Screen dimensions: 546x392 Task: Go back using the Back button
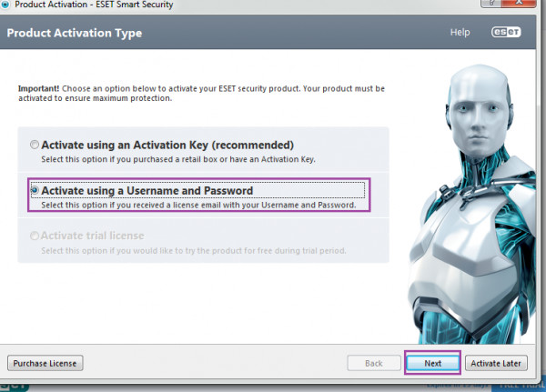(x=373, y=363)
